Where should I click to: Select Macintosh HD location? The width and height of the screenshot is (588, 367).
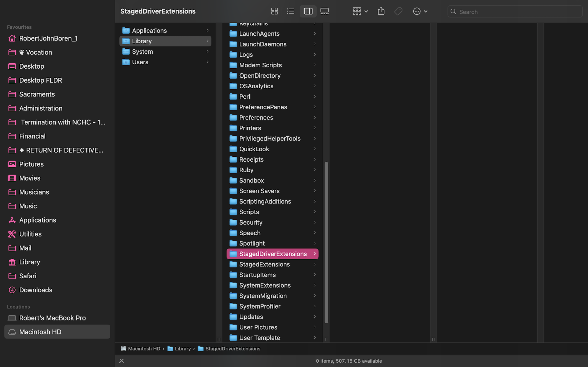pos(57,332)
